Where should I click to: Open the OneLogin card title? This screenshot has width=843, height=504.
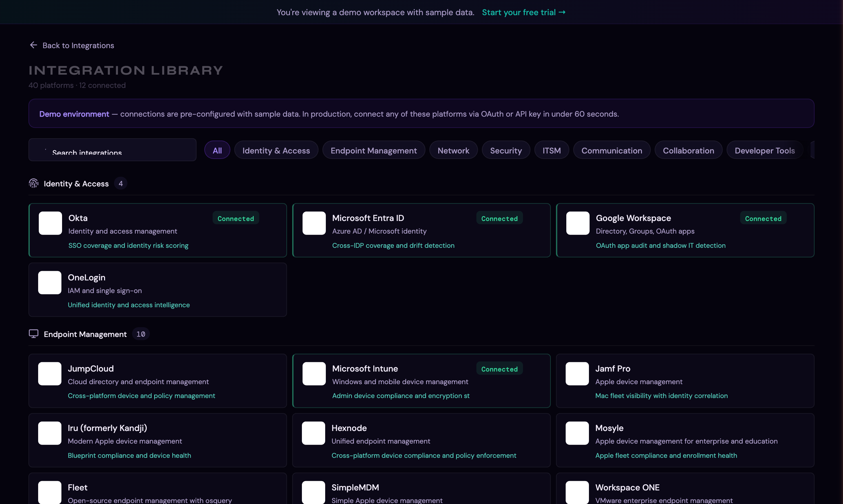(x=86, y=278)
